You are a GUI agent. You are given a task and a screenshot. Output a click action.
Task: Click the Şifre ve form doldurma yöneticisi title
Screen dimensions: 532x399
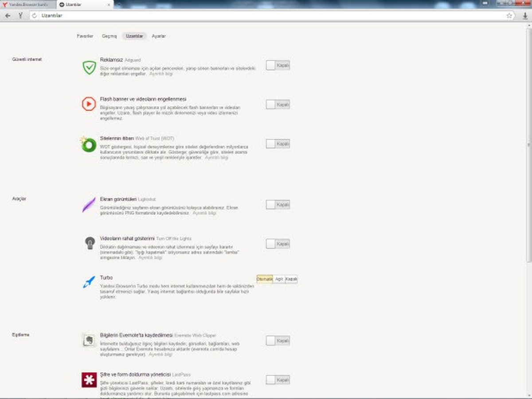[x=135, y=374]
